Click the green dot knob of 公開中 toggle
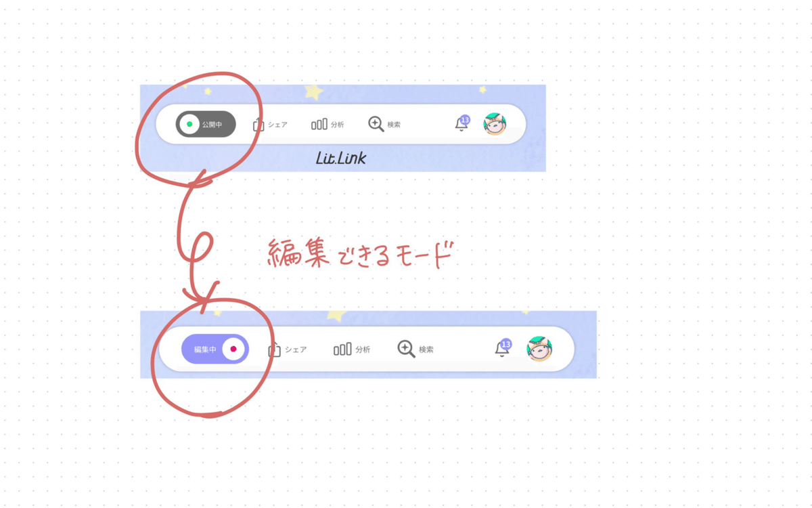Screen dimensions: 812x508 pos(189,125)
